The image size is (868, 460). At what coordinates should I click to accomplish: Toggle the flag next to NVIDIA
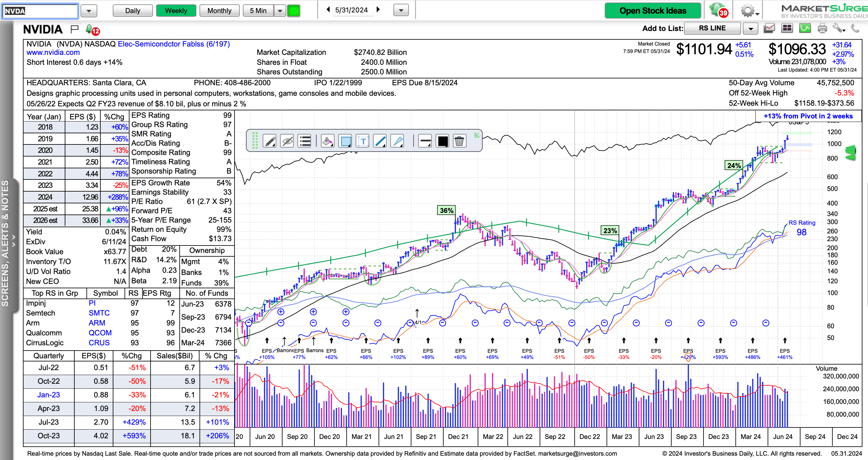point(74,29)
